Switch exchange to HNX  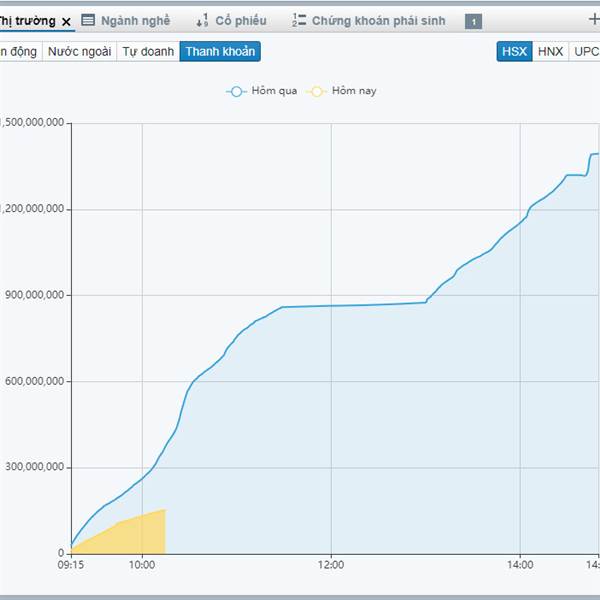tap(550, 51)
